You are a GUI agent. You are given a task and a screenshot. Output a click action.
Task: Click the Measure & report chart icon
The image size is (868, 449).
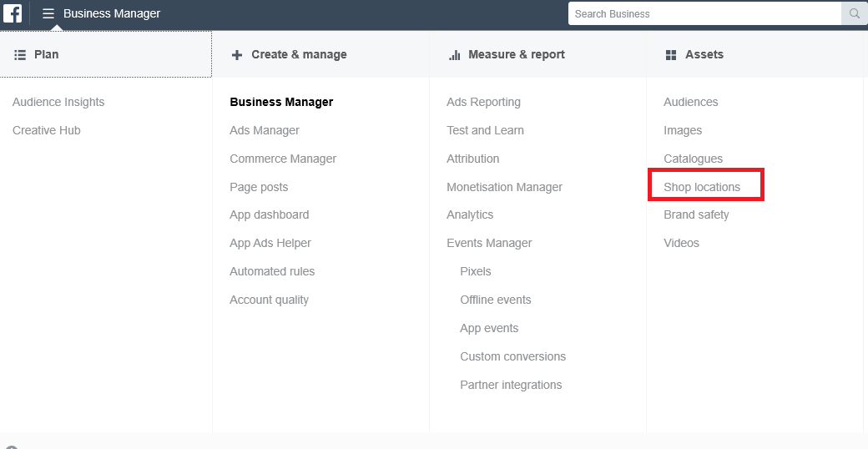tap(455, 55)
